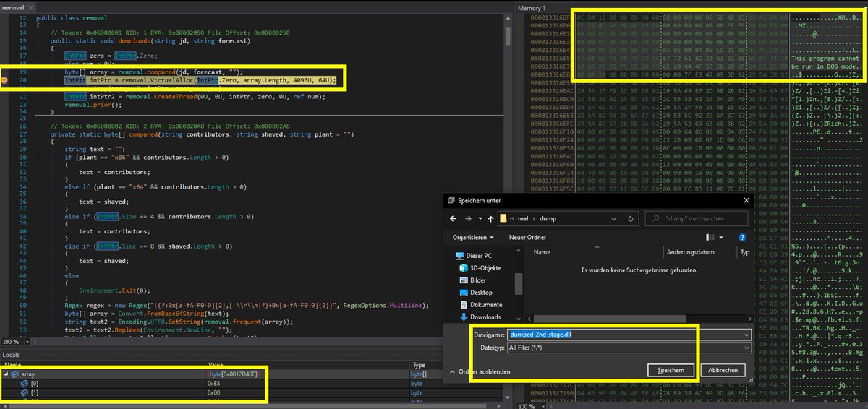Click the VirtualAlloc call on line 20
The height and width of the screenshot is (409, 868).
click(200, 79)
